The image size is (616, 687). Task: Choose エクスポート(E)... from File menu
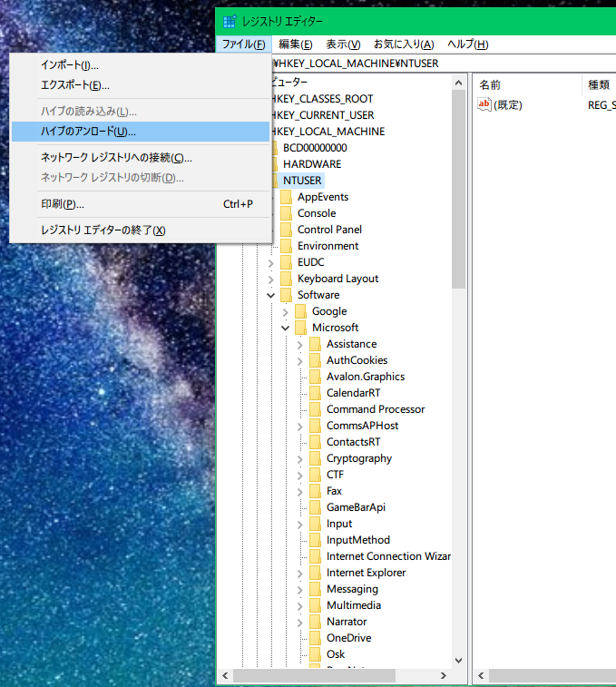coord(141,85)
